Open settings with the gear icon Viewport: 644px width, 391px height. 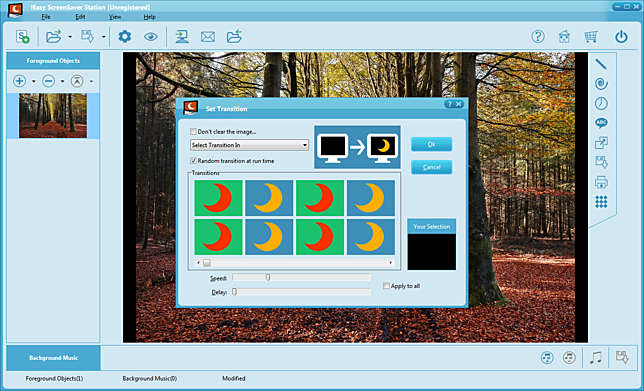[x=124, y=37]
